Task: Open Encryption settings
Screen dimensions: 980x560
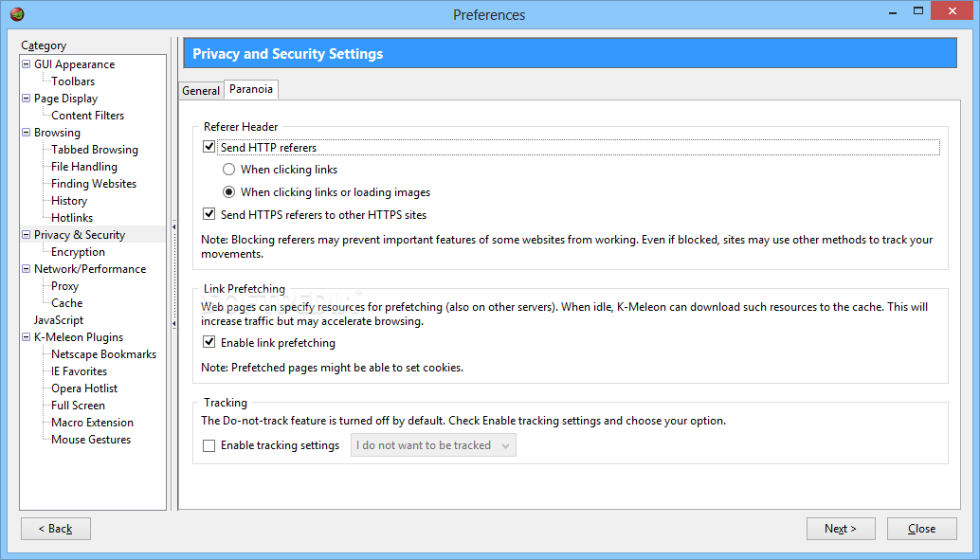Action: click(x=78, y=252)
